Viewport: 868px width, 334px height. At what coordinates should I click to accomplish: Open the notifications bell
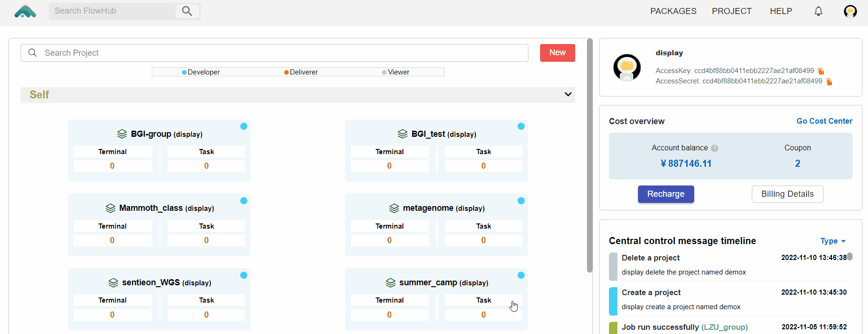818,11
